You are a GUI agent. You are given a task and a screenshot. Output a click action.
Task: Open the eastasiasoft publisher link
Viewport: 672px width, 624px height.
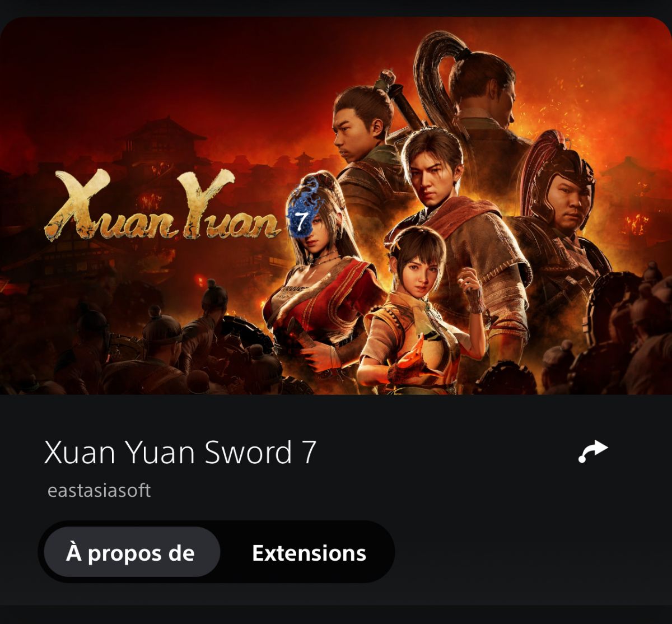point(99,491)
